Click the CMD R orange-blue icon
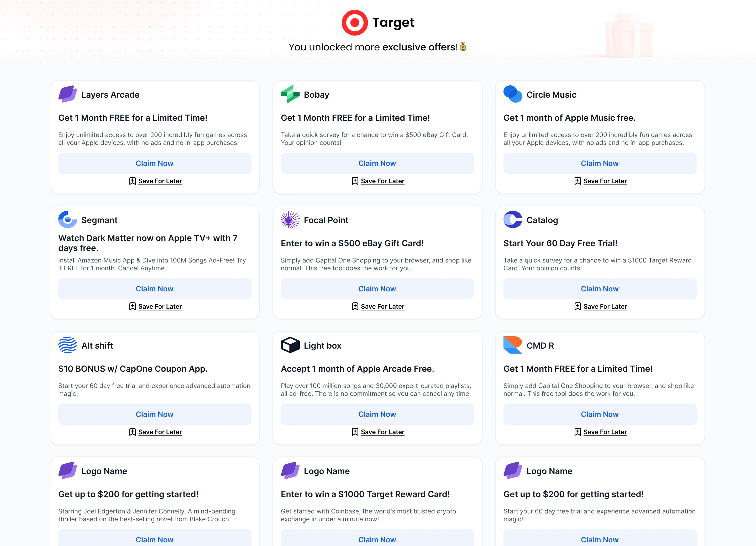756x546 pixels. coord(513,345)
